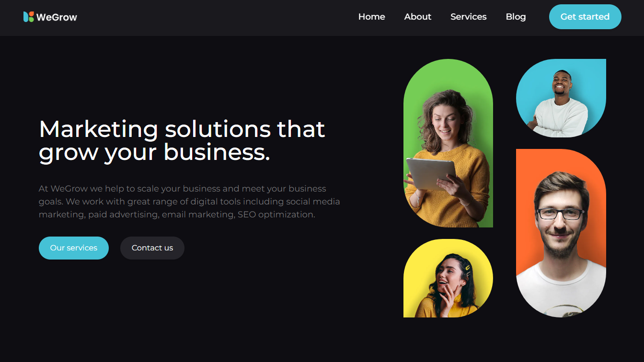Click the Get started button
Screen dimensions: 644x362
(x=585, y=17)
